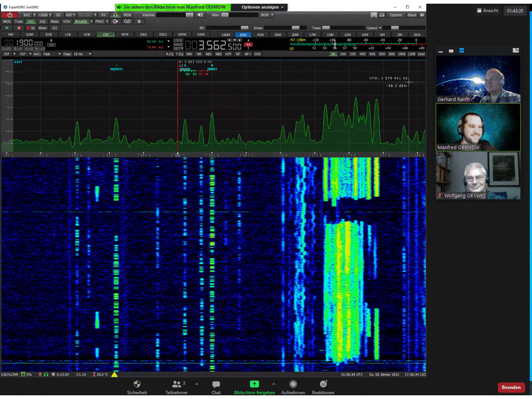Open the Mixer button

(x=42, y=28)
